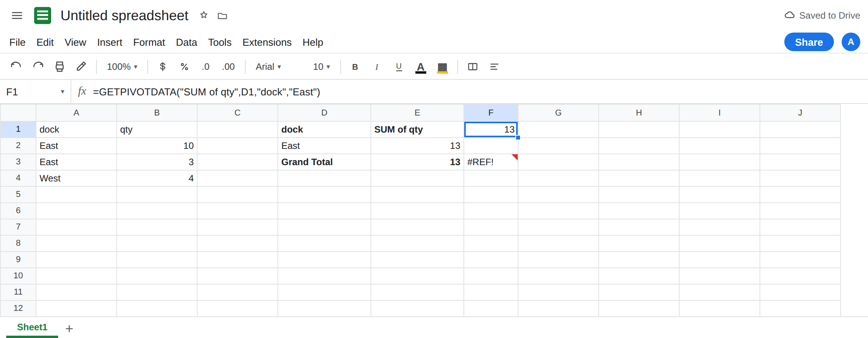Select column F header
Viewport: 868px width, 338px height.
[x=491, y=113]
